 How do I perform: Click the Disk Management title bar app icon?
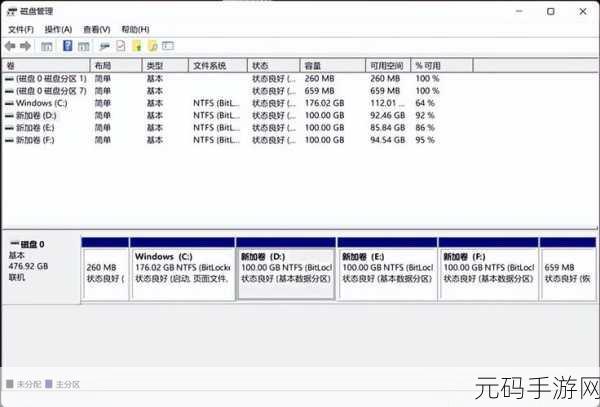pos(12,11)
